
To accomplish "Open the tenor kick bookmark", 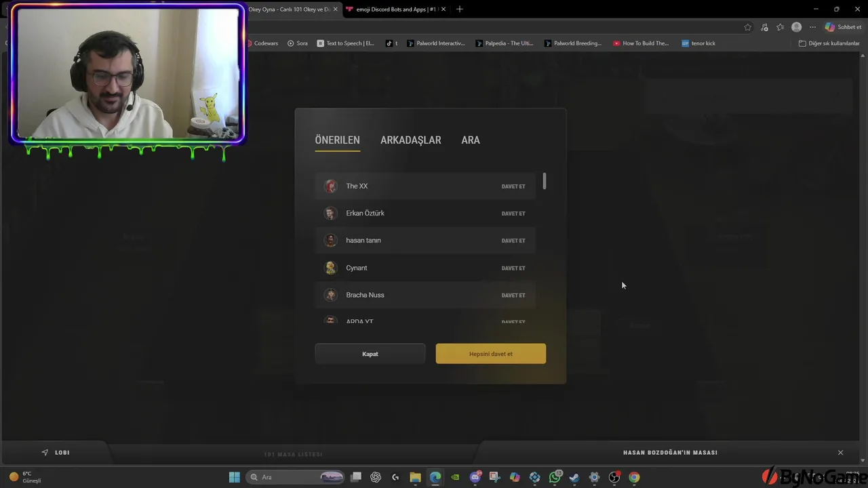I will tap(698, 43).
